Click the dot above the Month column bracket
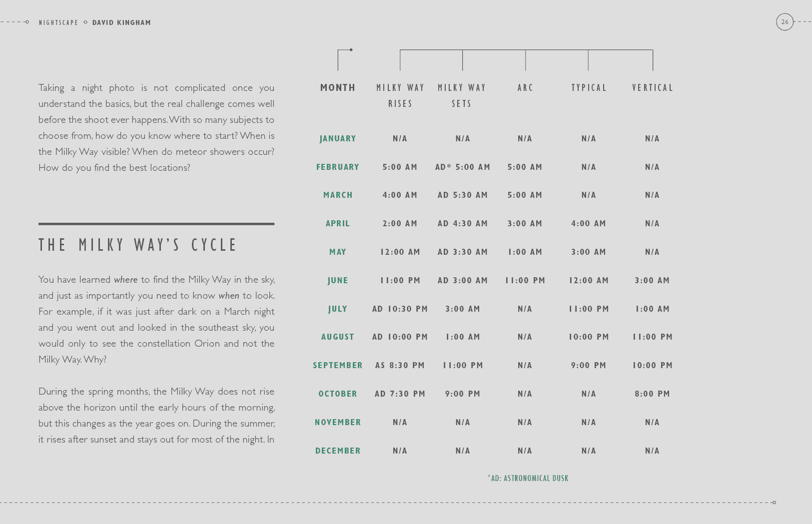 [351, 50]
